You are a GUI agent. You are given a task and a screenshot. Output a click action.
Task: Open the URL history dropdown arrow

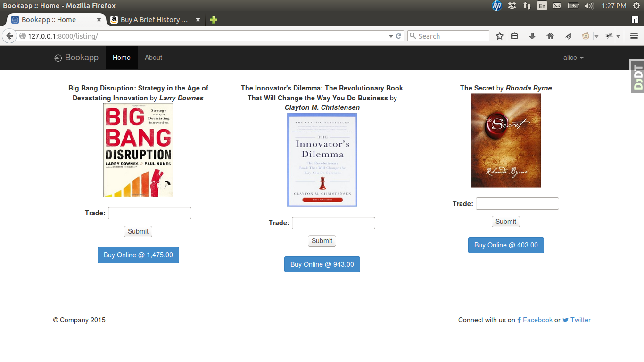pos(391,36)
